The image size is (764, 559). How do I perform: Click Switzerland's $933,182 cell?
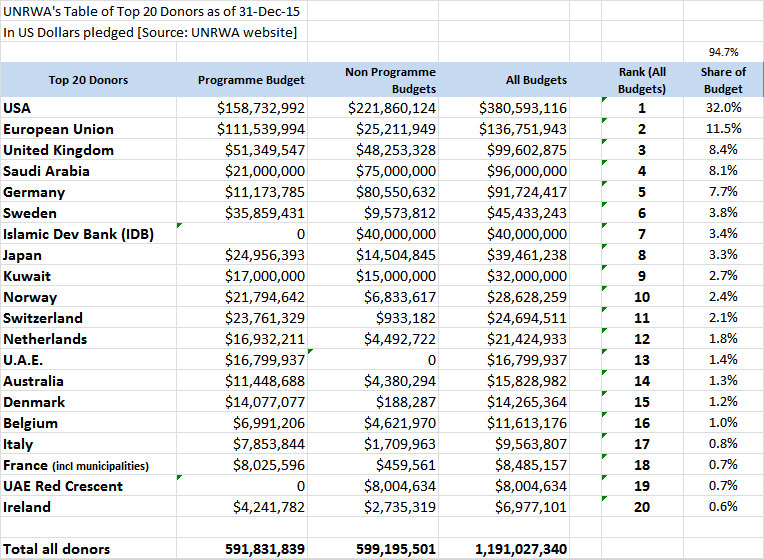[373, 318]
